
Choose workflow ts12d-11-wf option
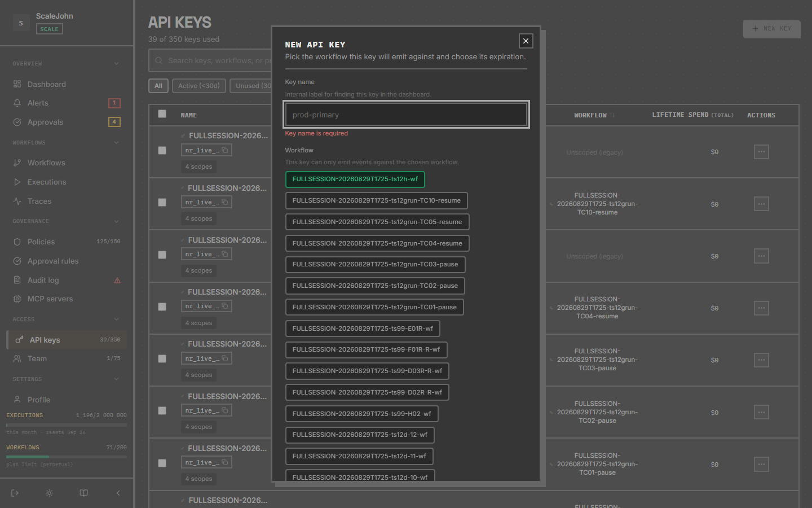(x=360, y=457)
